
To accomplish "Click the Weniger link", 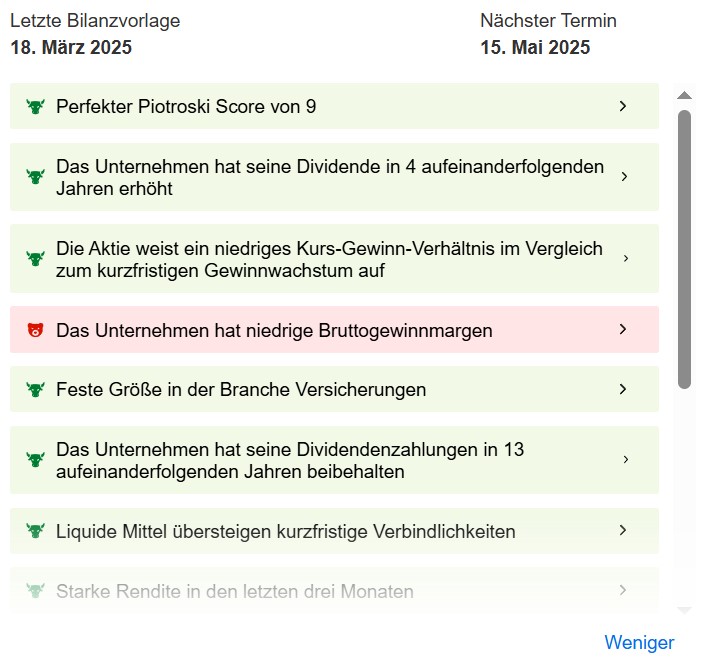I will [x=639, y=642].
